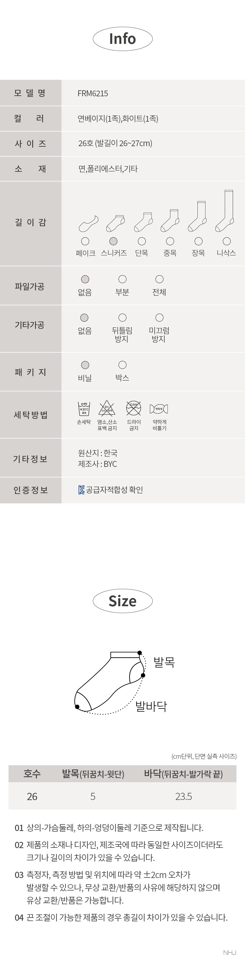Select the 박스 package radio circle
The height and width of the screenshot is (980, 245).
tap(122, 365)
